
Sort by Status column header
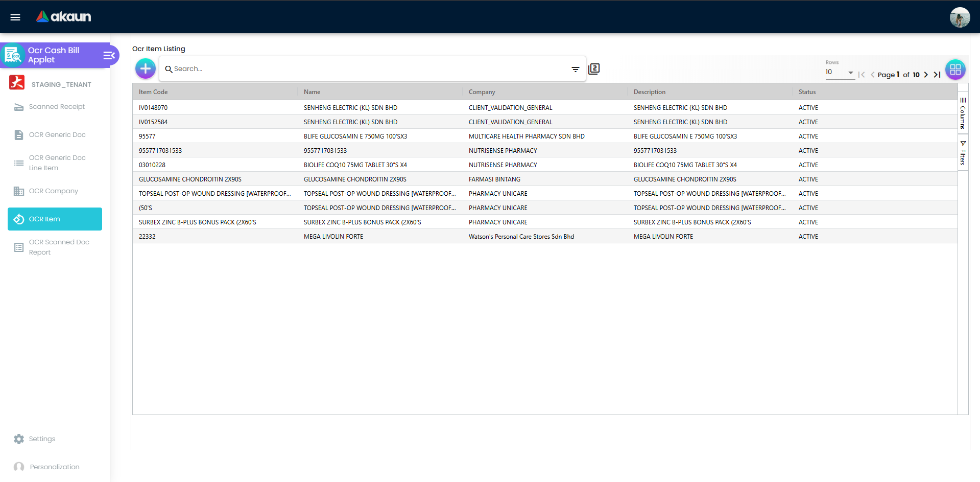pos(875,92)
